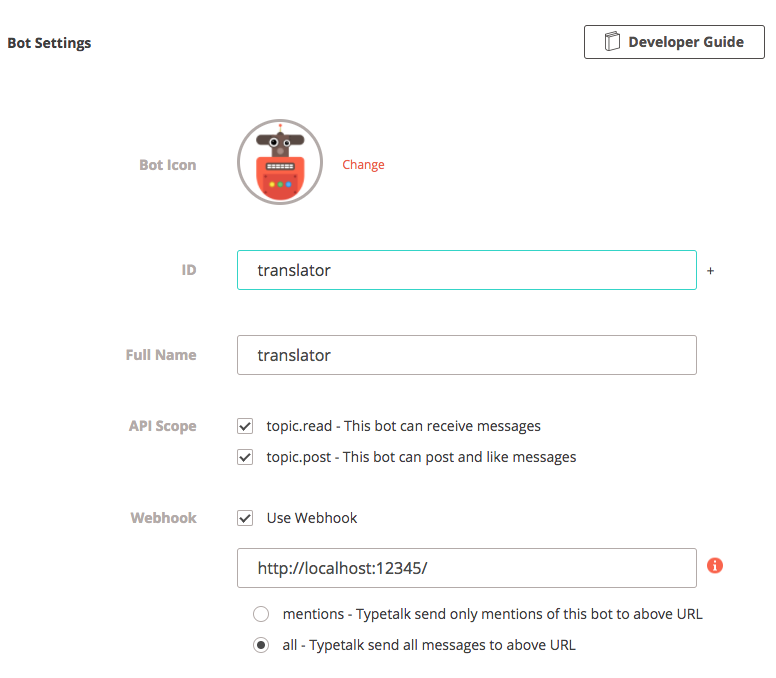776x678 pixels.
Task: Click the Change link for bot icon
Action: click(363, 165)
